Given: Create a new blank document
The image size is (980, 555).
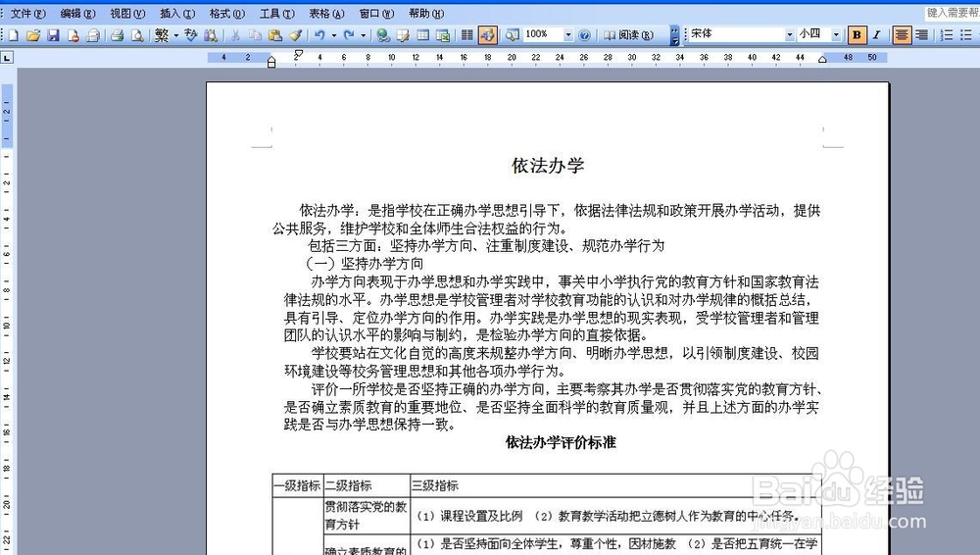Looking at the screenshot, I should [x=13, y=35].
